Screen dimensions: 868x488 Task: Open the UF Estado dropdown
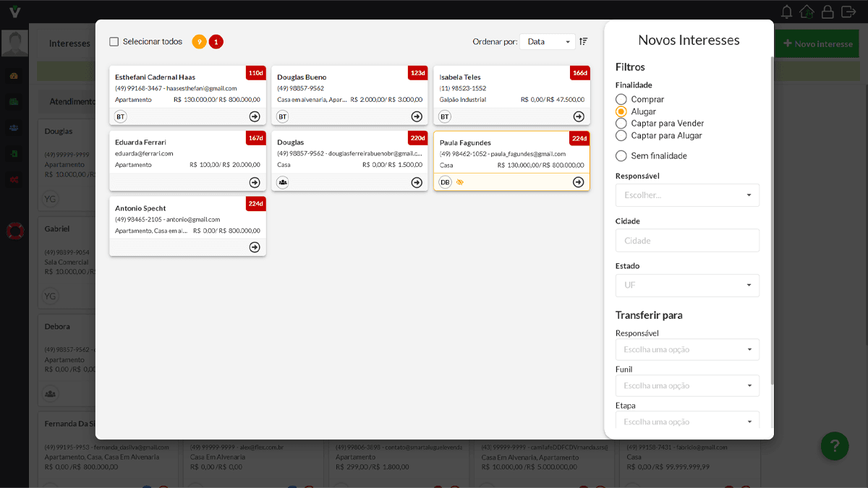[686, 286]
